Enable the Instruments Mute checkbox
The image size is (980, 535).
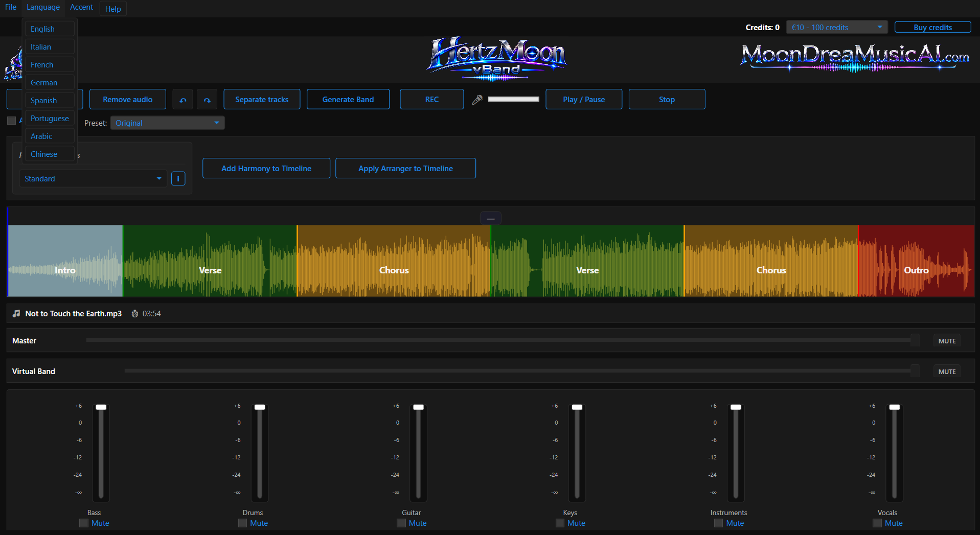tap(719, 523)
